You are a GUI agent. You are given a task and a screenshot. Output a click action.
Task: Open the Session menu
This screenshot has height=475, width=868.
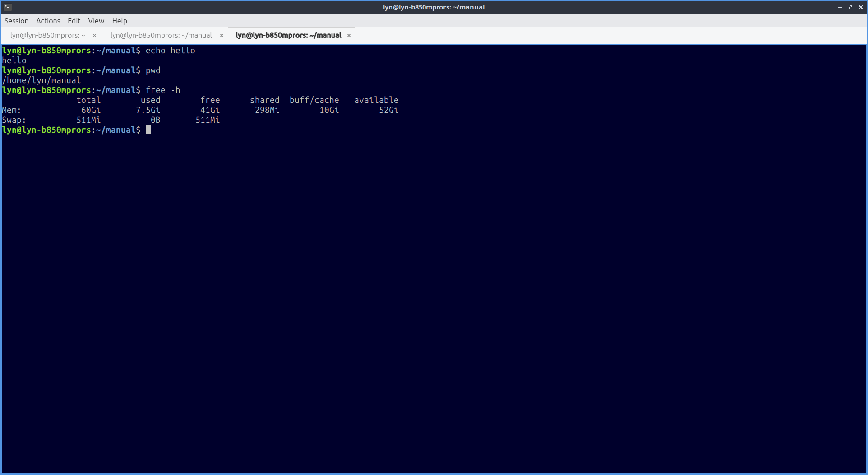16,21
